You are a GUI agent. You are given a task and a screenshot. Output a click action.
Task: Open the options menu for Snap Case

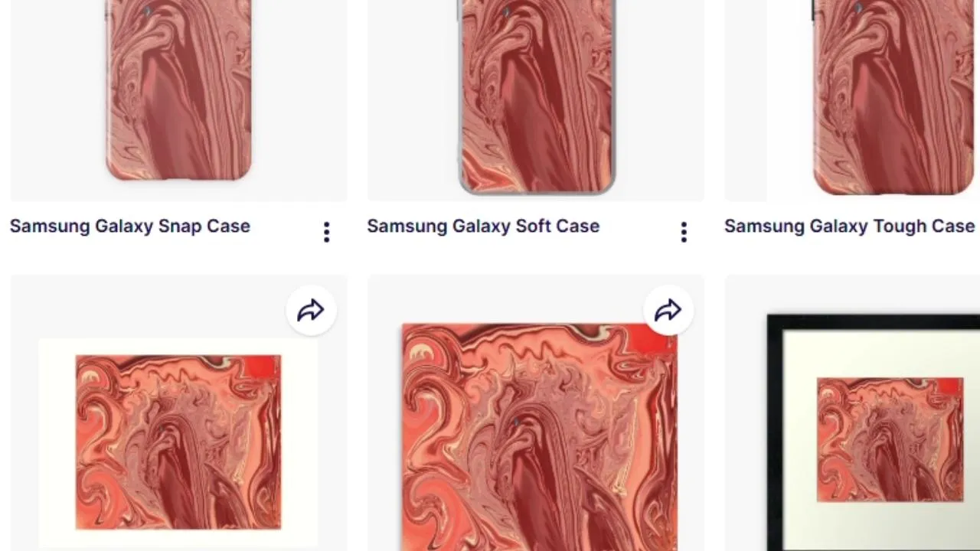click(326, 232)
